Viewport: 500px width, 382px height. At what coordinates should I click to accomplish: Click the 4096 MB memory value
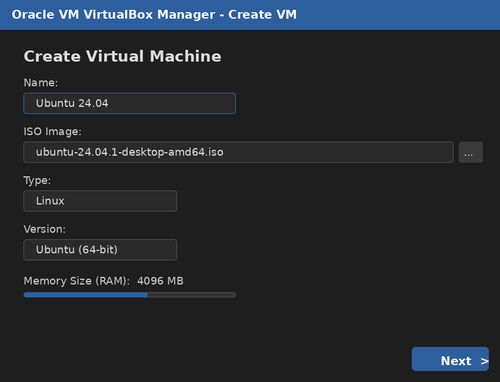point(160,281)
